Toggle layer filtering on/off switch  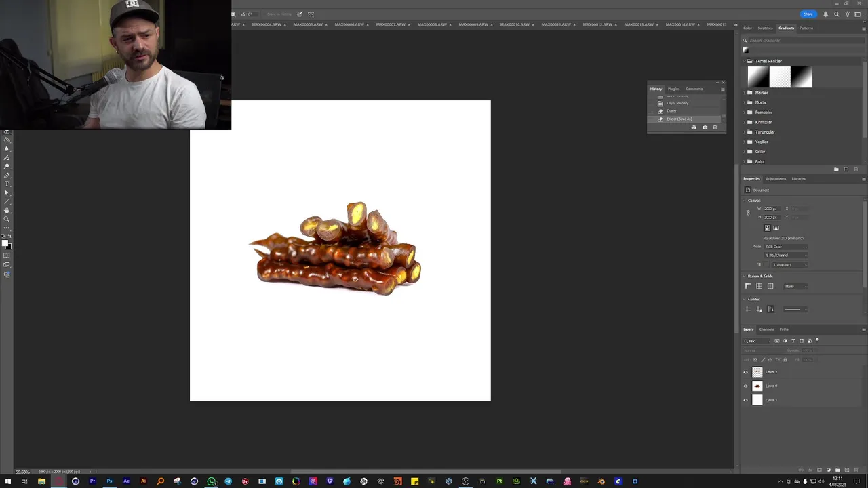click(817, 340)
